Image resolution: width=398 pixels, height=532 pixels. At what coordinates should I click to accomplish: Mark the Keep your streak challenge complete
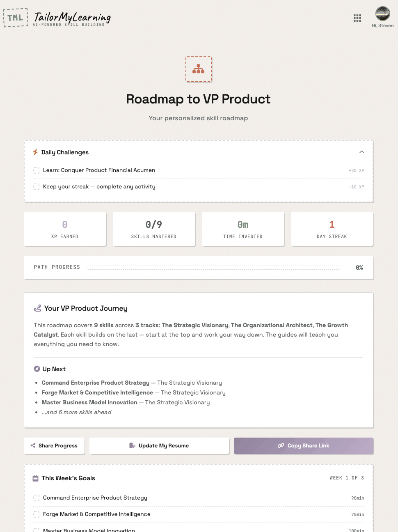click(x=36, y=186)
